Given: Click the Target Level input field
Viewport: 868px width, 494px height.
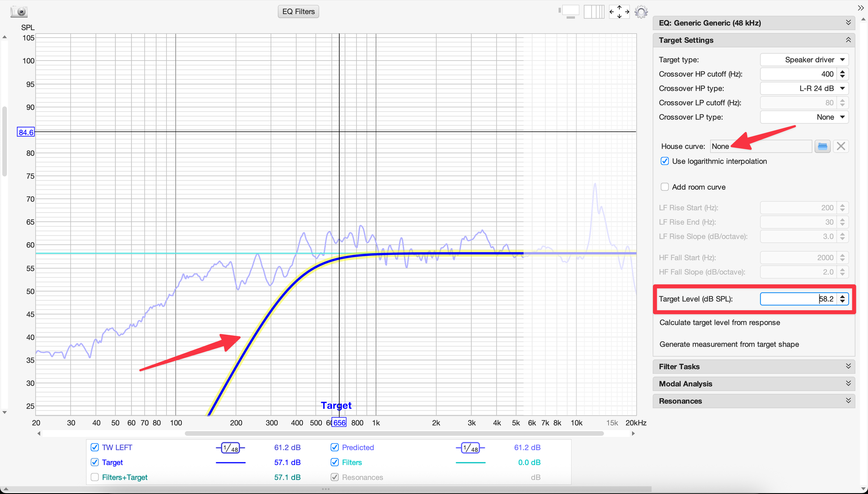Looking at the screenshot, I should pyautogui.click(x=799, y=299).
